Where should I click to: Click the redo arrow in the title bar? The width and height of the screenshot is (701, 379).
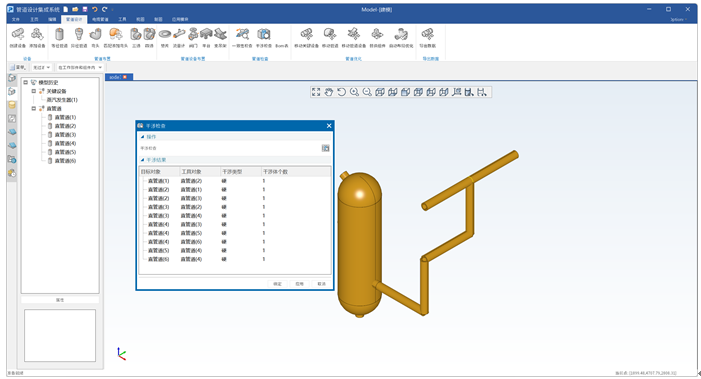click(104, 9)
